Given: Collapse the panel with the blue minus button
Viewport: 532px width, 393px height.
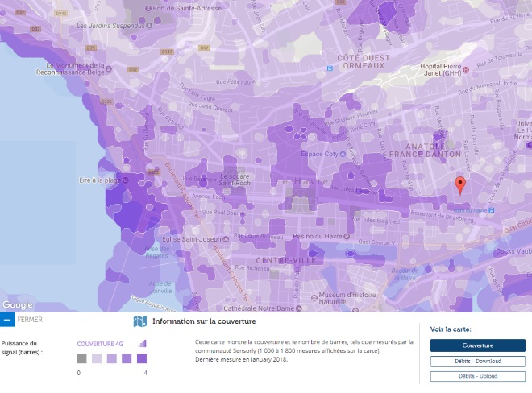Looking at the screenshot, I should (7, 320).
